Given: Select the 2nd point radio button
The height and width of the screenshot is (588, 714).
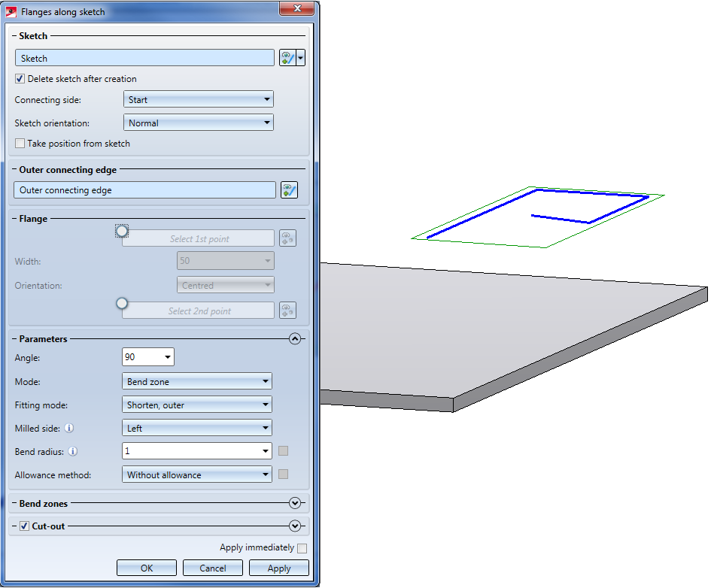Looking at the screenshot, I should click(x=122, y=303).
